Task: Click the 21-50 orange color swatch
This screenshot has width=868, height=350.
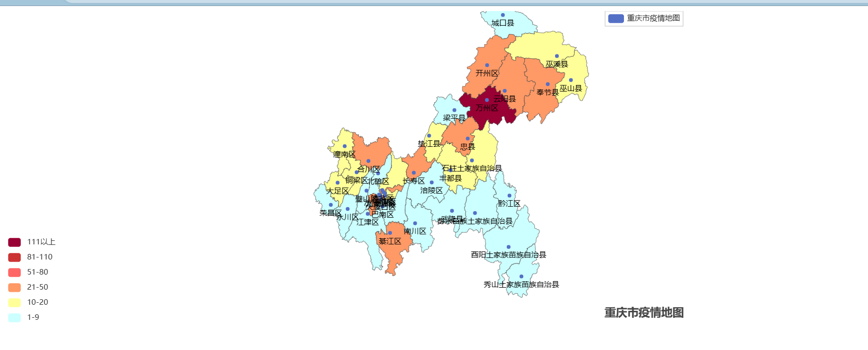Action: 15,288
